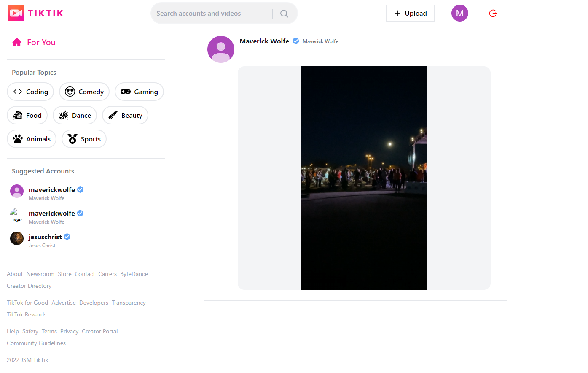This screenshot has width=588, height=373.
Task: Open the purple M profile avatar
Action: coord(460,13)
